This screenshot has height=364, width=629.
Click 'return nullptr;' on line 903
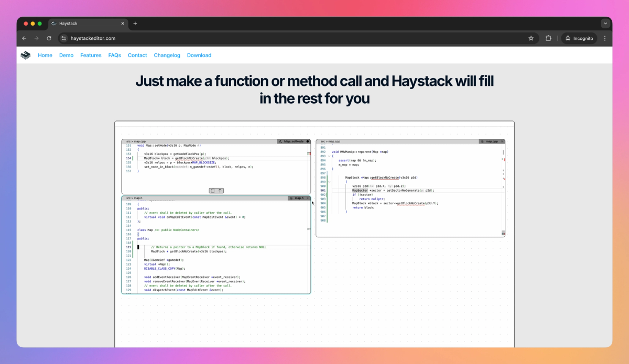372,199
